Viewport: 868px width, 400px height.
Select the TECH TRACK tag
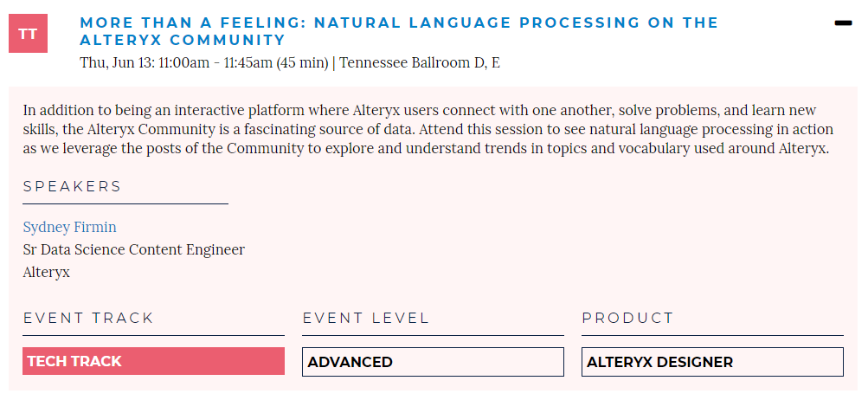pos(153,361)
